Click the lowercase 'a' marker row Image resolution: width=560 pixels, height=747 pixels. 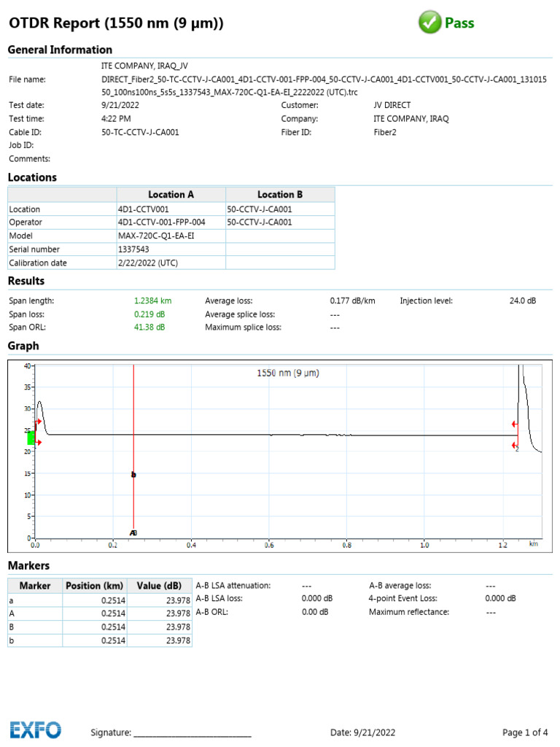(99, 600)
